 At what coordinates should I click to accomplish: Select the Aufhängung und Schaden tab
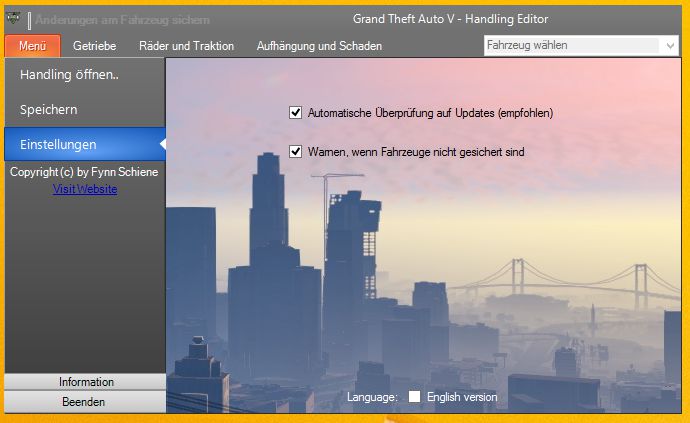[x=319, y=46]
